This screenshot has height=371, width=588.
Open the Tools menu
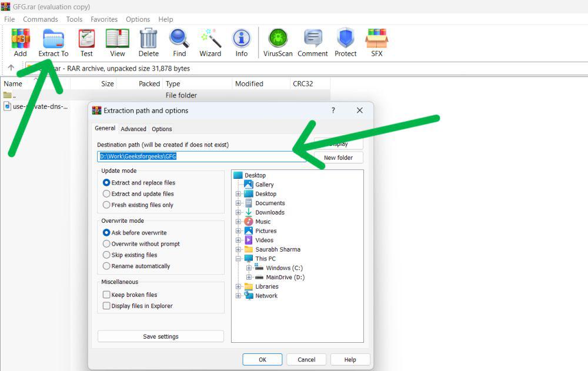(74, 19)
